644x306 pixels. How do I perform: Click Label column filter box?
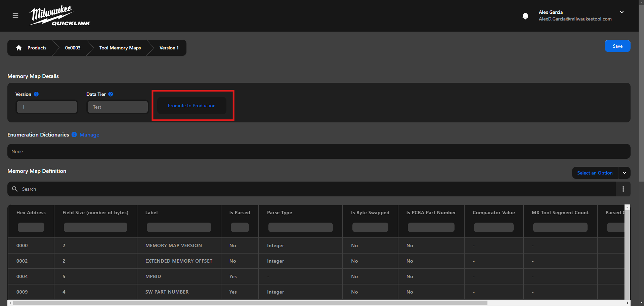[x=179, y=227]
